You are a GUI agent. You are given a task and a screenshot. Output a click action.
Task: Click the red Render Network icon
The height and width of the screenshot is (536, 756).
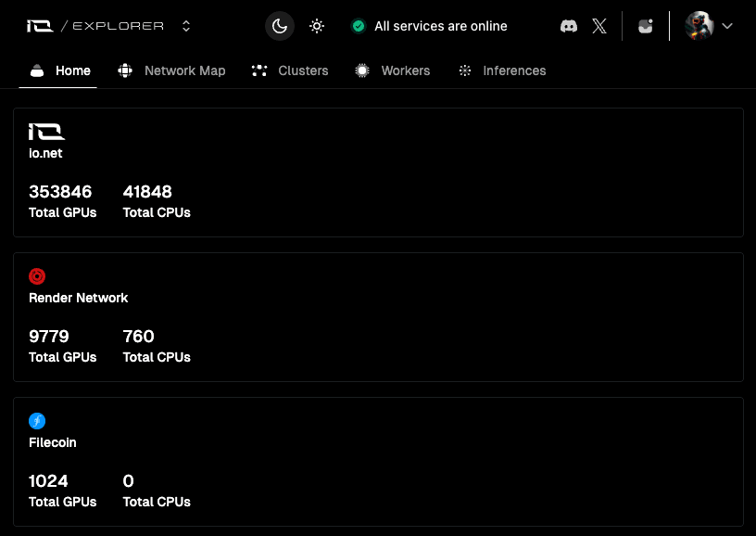(x=37, y=276)
